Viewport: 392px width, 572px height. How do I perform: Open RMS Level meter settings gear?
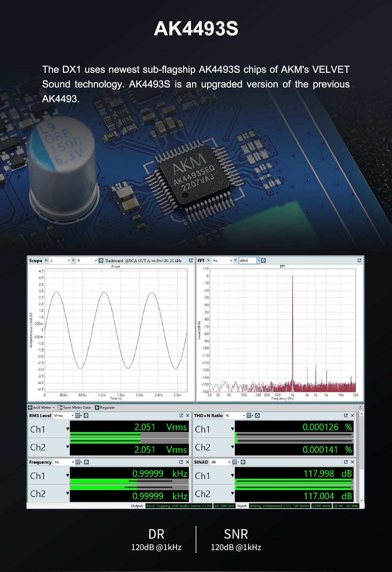pos(86,415)
